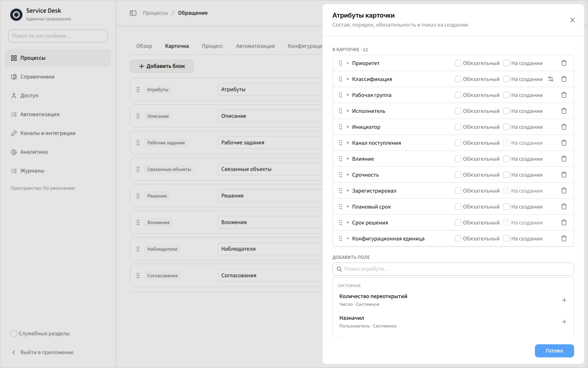
Task: Click drag handle of Влияние row
Action: [x=340, y=159]
